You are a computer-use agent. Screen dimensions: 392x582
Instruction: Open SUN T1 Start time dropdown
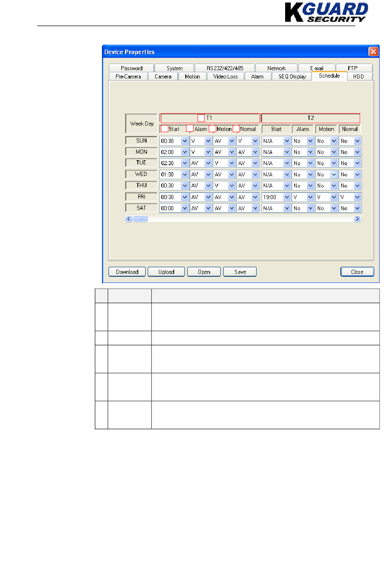point(184,141)
